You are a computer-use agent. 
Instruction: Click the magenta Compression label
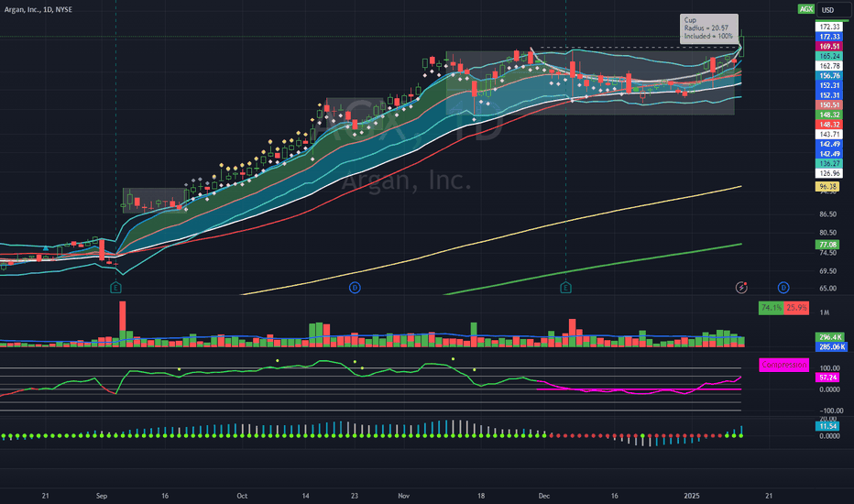(x=783, y=365)
